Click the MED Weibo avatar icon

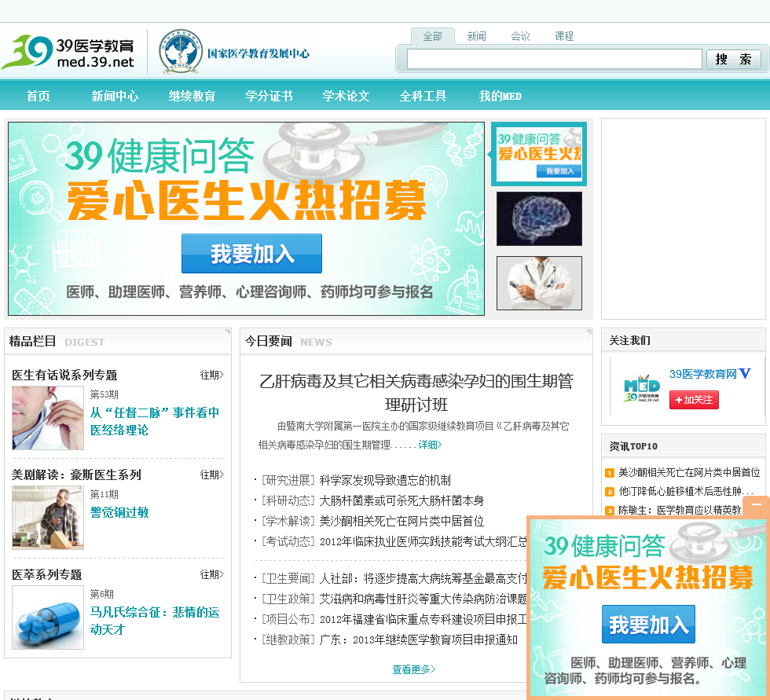pyautogui.click(x=641, y=388)
